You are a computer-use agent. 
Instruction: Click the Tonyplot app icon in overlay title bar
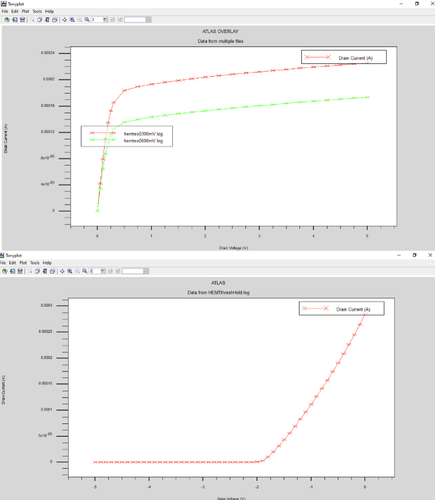click(x=4, y=4)
